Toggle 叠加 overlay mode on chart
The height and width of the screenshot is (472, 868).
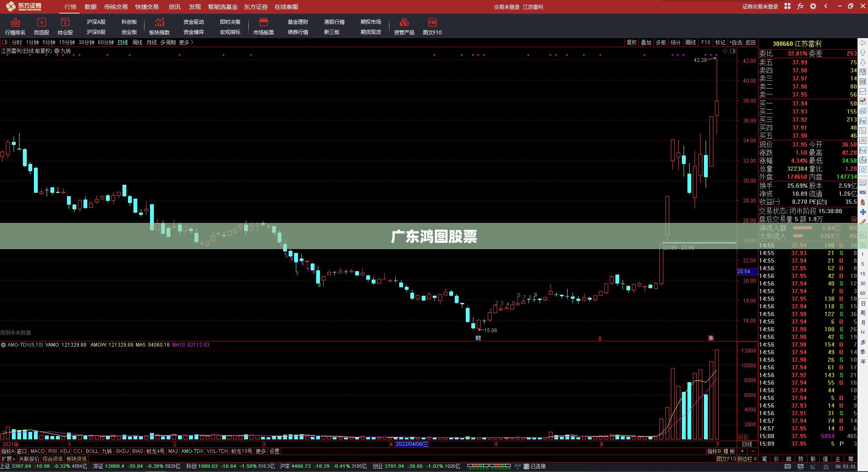pos(646,42)
